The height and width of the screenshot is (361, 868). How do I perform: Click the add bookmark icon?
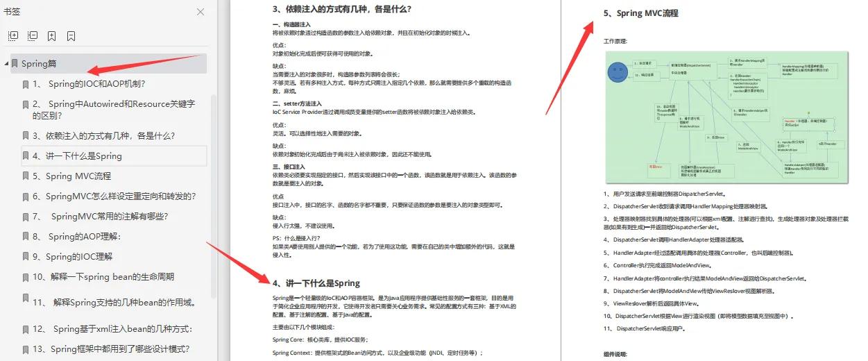click(x=52, y=35)
